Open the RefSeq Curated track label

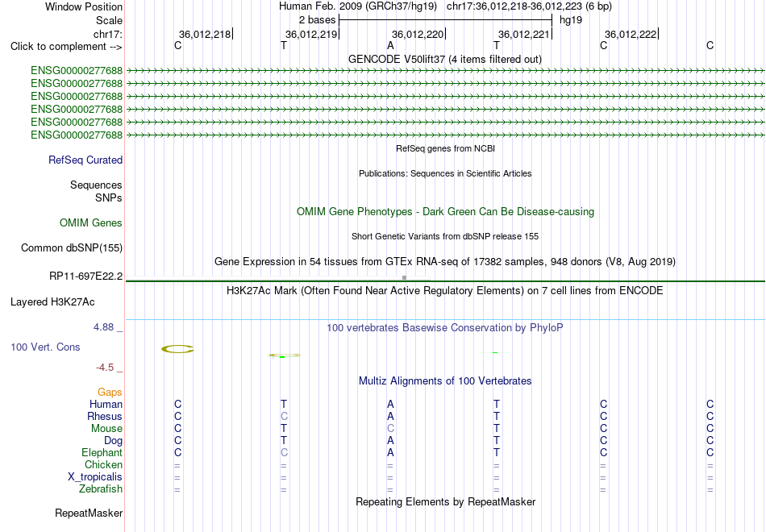(x=85, y=160)
